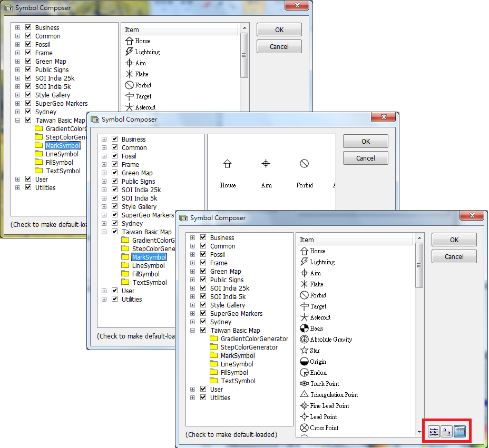Switch to large icon view button

[x=446, y=432]
